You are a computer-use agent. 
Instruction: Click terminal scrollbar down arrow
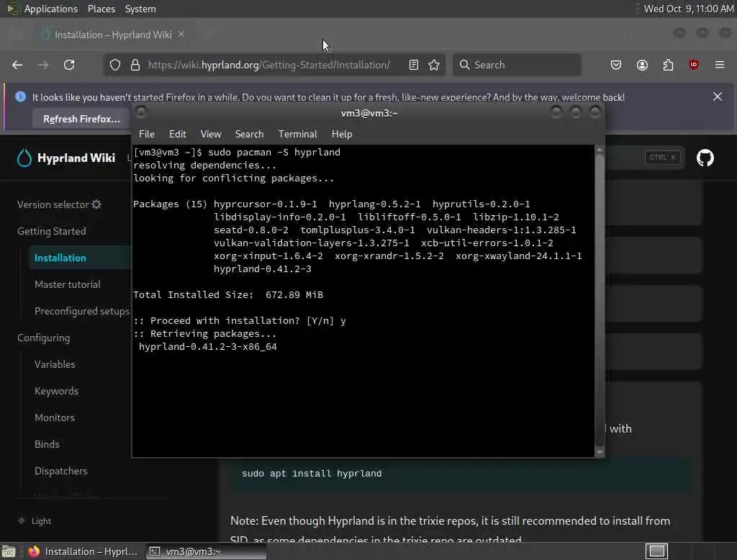tap(600, 452)
